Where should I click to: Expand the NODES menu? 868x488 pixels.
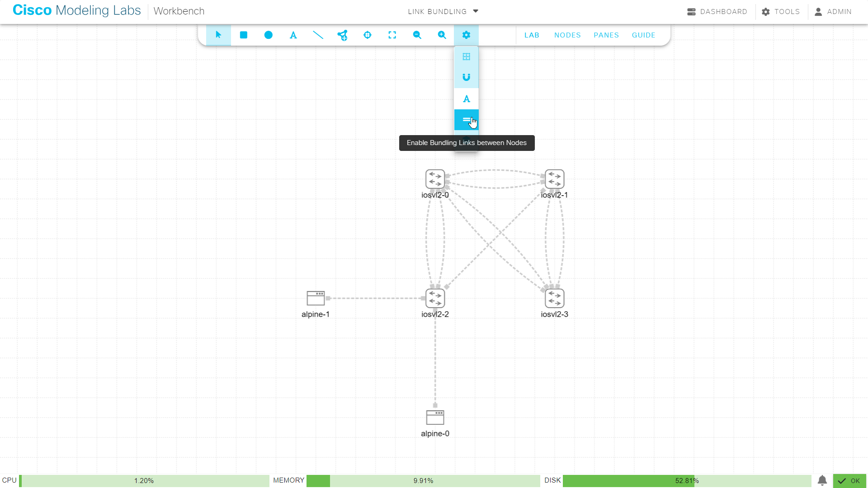click(x=567, y=35)
